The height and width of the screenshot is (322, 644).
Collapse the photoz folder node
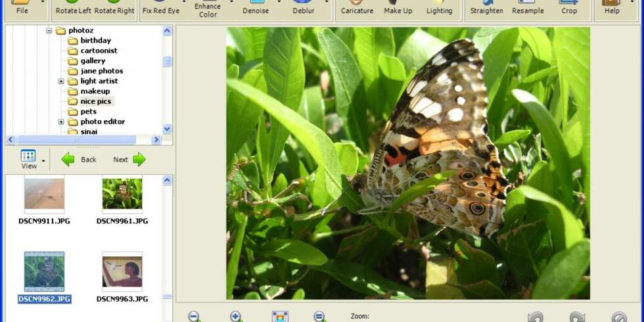[x=49, y=30]
